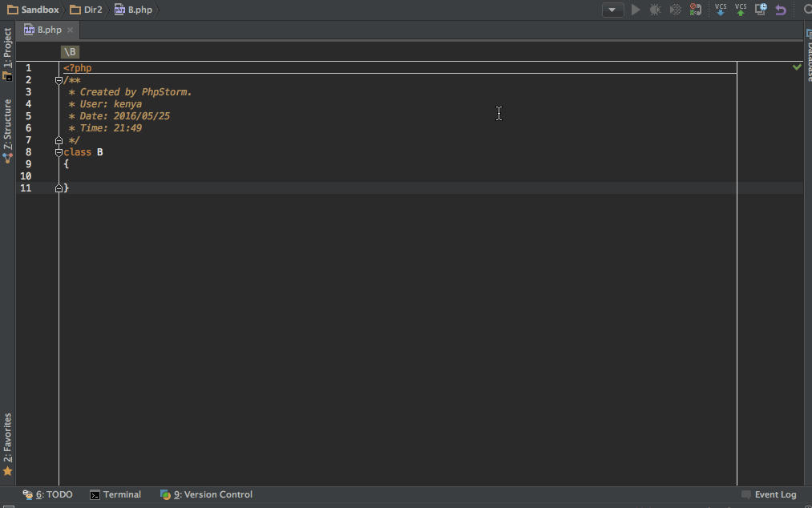Image resolution: width=812 pixels, height=508 pixels.
Task: Collapse the doc comment fold at line 2
Action: tap(59, 80)
